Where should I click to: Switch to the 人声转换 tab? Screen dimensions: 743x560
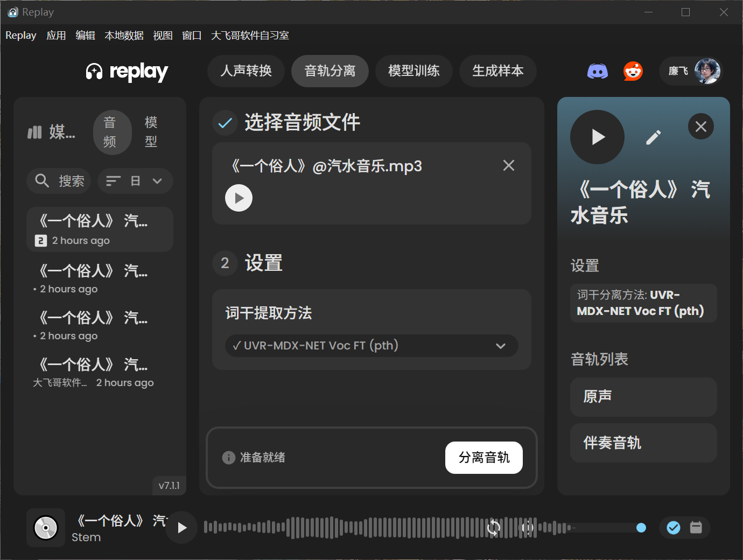pyautogui.click(x=246, y=71)
